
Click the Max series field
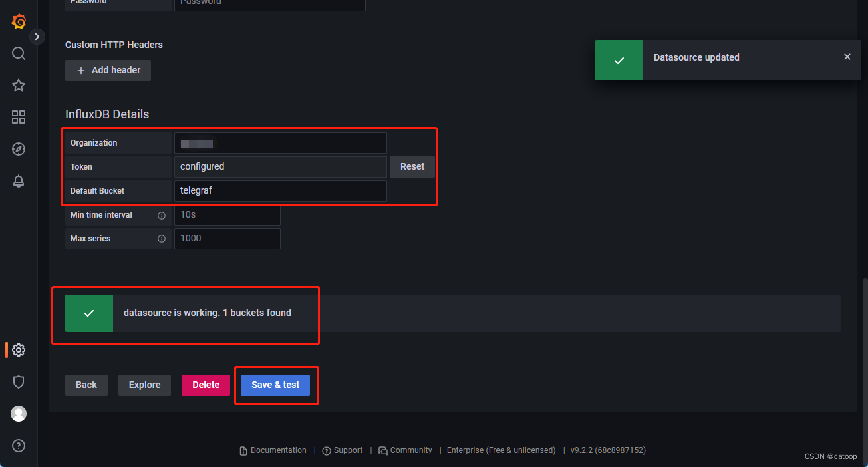point(227,238)
